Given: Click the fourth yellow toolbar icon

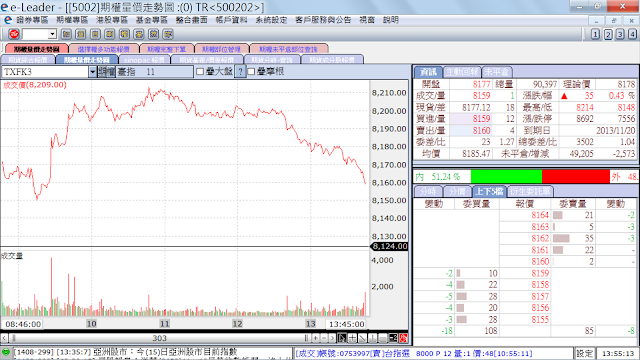Looking at the screenshot, I should [x=110, y=34].
